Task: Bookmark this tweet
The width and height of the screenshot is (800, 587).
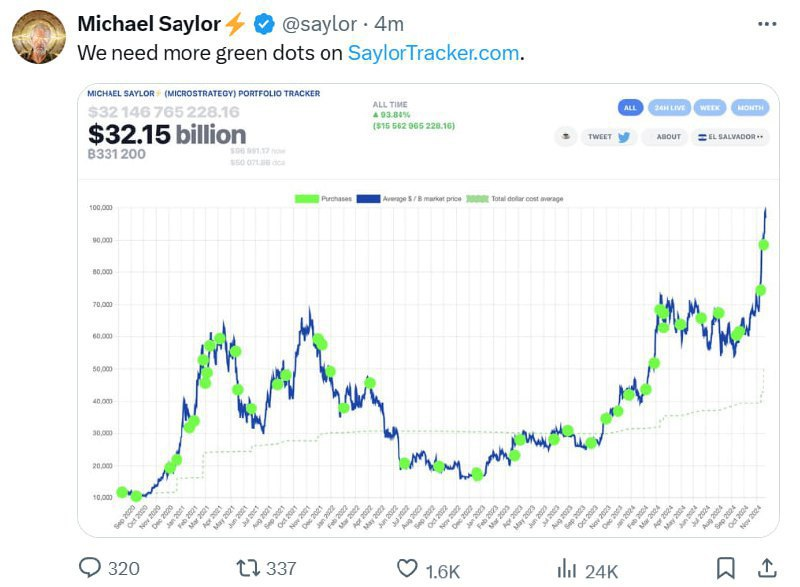Action: [x=727, y=568]
